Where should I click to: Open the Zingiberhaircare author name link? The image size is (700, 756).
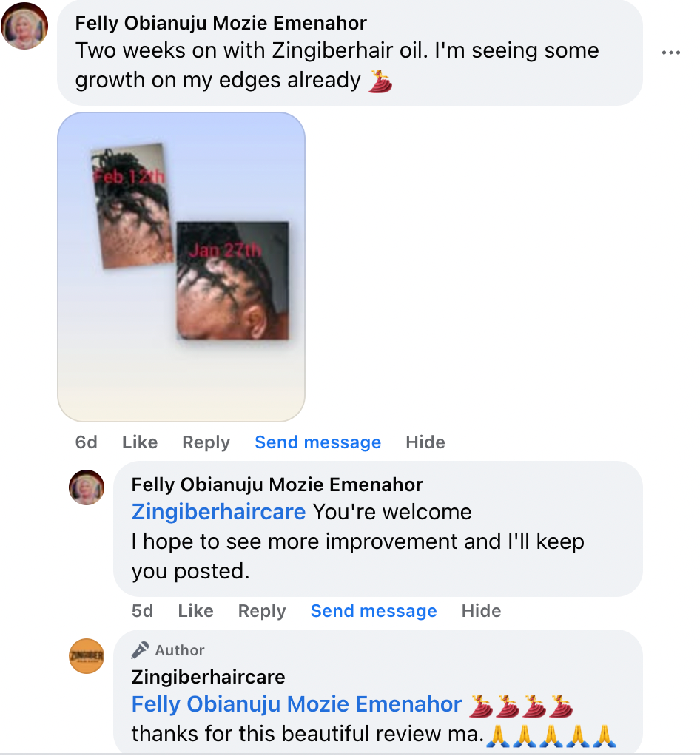tap(208, 676)
